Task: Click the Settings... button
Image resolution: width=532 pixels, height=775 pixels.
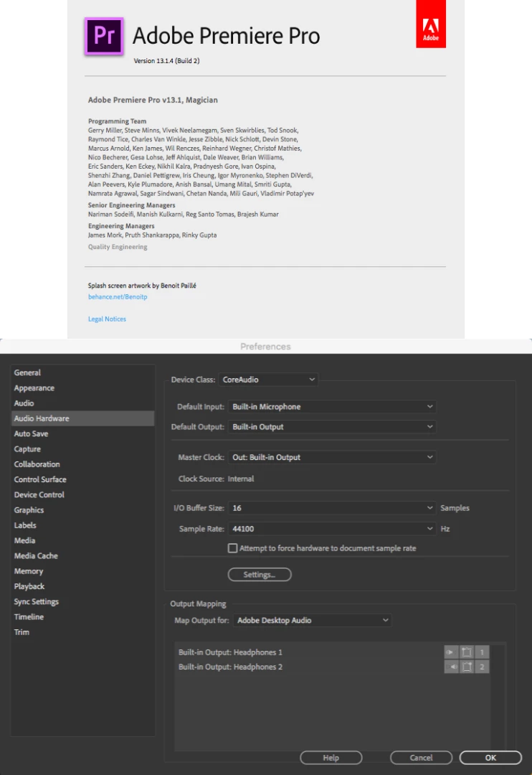Action: pos(260,575)
